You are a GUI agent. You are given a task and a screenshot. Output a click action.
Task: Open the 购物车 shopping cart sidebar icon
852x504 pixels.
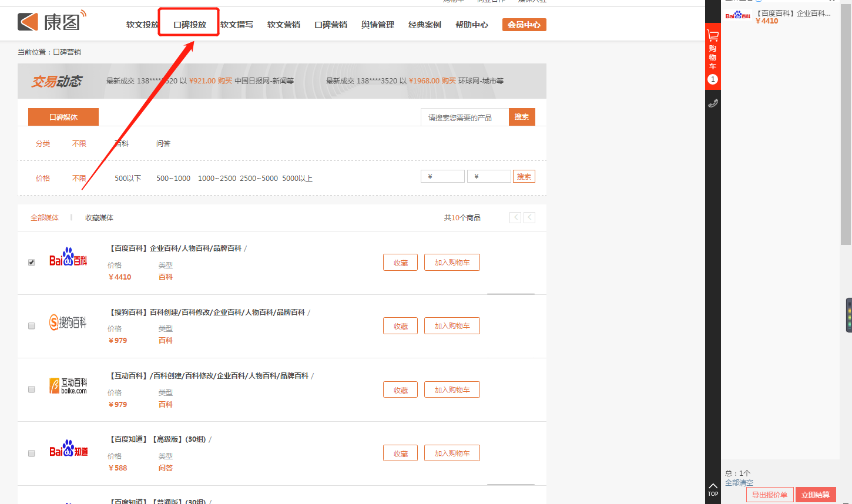point(713,56)
